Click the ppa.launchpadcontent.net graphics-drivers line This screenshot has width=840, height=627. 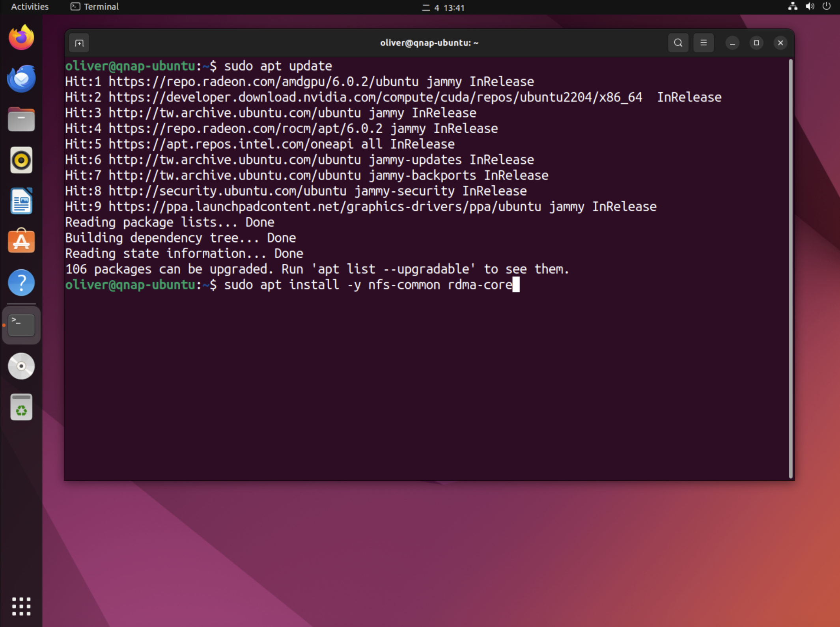(361, 207)
